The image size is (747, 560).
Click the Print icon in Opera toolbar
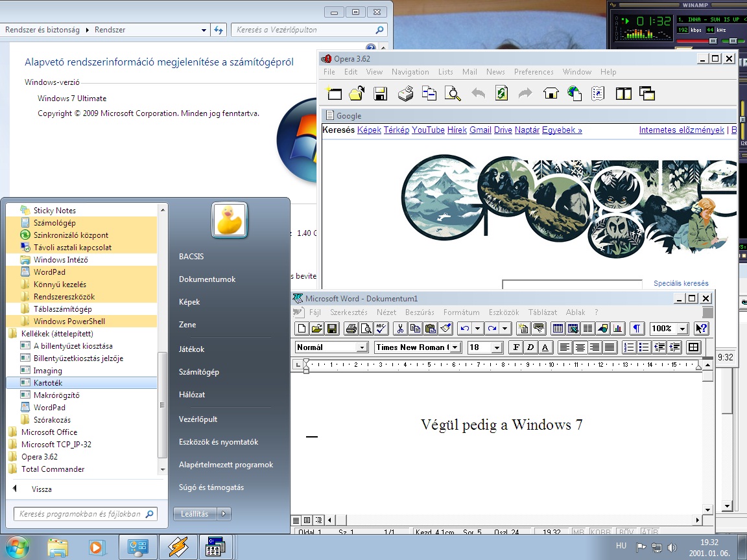(x=405, y=93)
